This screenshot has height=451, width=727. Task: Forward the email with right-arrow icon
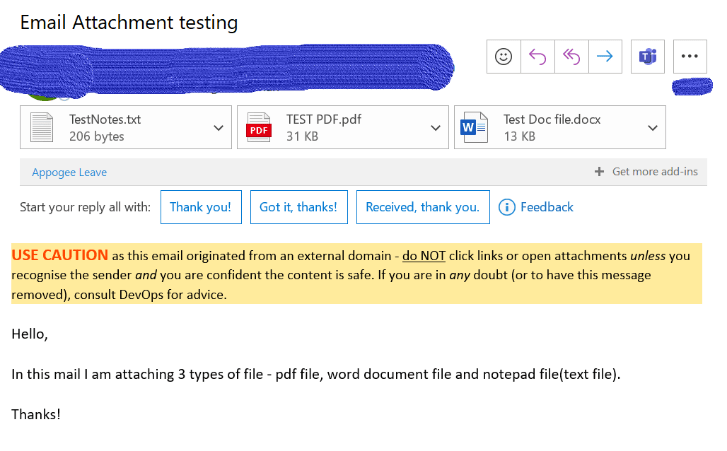[604, 57]
